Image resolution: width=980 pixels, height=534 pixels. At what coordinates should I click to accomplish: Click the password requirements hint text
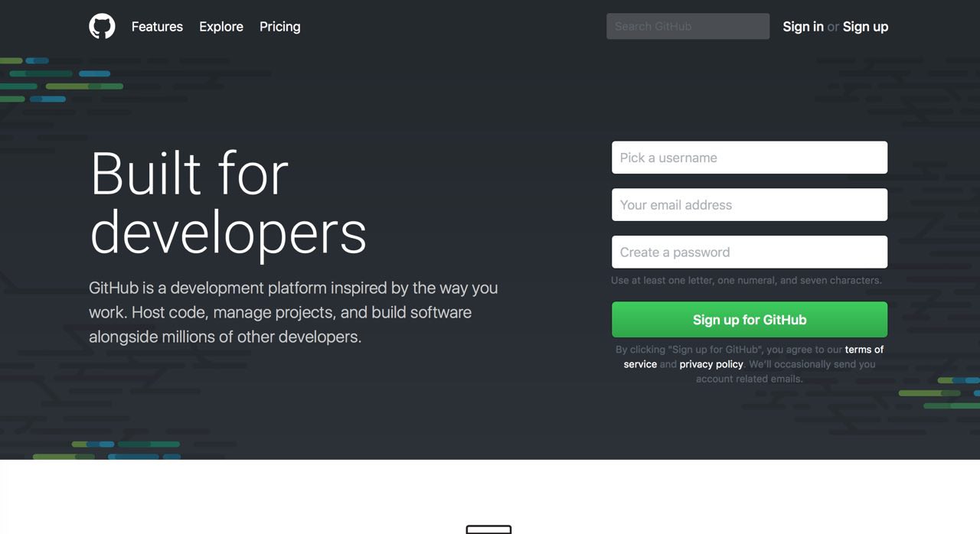(746, 280)
